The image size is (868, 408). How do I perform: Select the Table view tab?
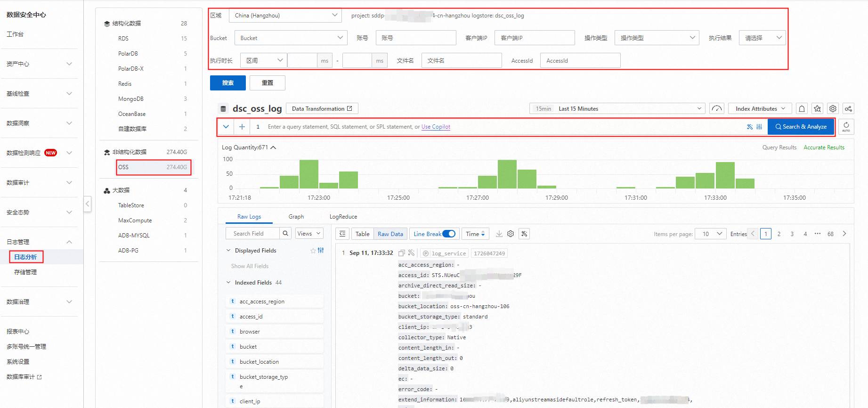pos(363,234)
